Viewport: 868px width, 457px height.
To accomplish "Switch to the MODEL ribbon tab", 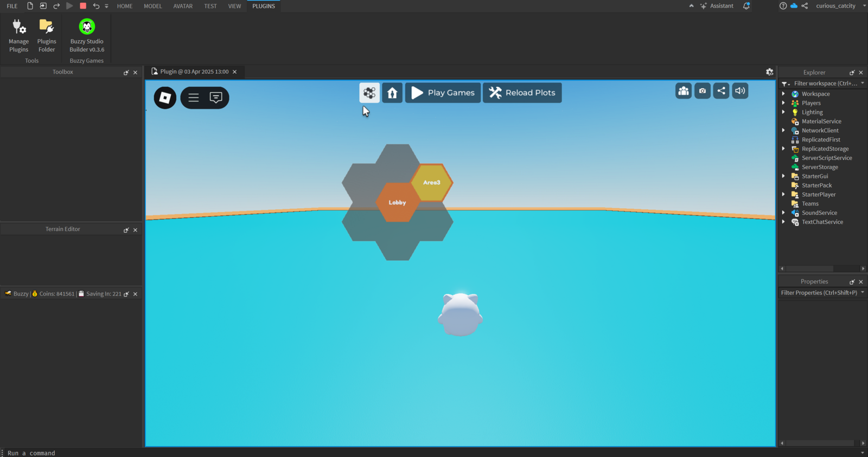I will [x=152, y=6].
